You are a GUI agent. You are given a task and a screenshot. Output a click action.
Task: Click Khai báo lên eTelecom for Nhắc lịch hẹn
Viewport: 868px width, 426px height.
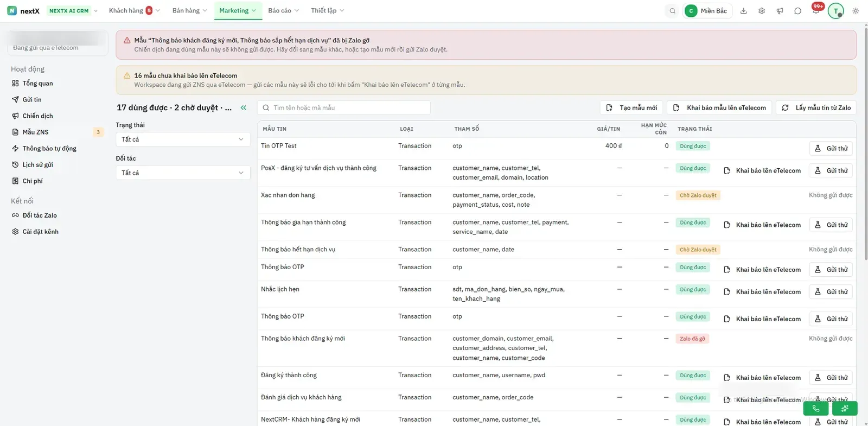point(762,292)
